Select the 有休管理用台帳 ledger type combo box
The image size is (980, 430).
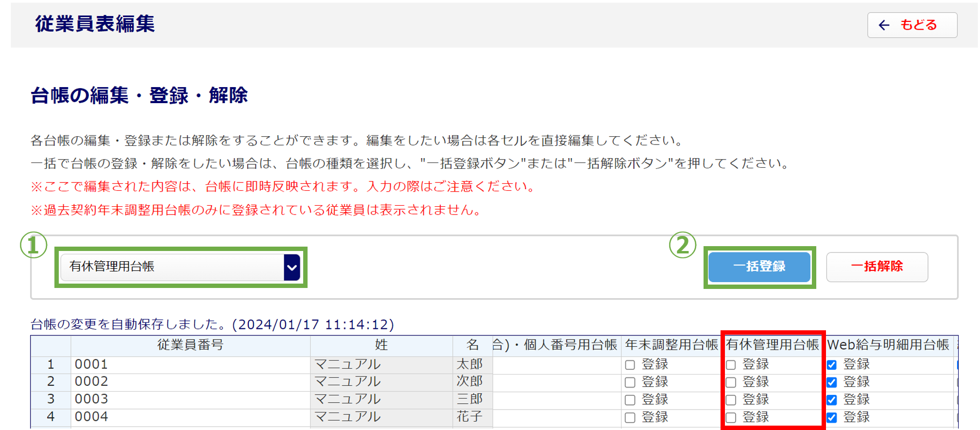tap(180, 267)
